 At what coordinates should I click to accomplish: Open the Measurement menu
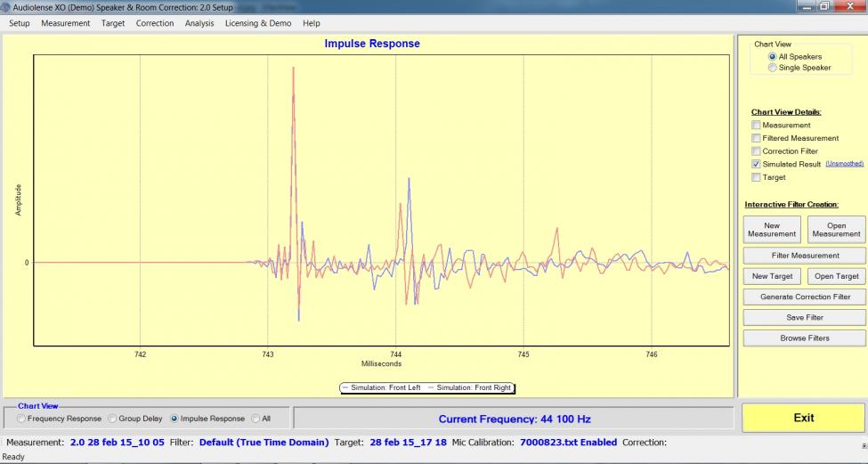point(65,22)
